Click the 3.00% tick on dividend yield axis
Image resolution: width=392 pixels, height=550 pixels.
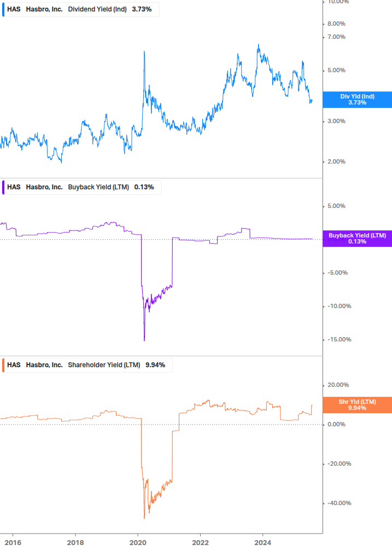[x=336, y=121]
